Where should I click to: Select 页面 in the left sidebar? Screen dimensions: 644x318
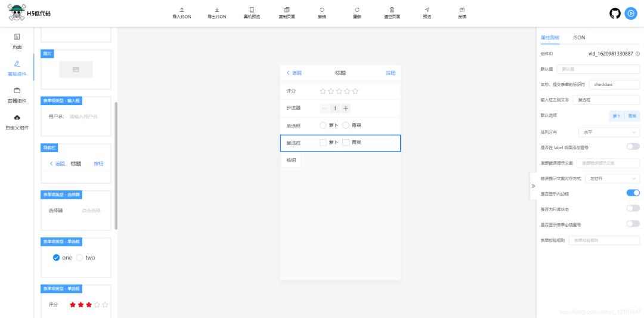tap(17, 41)
